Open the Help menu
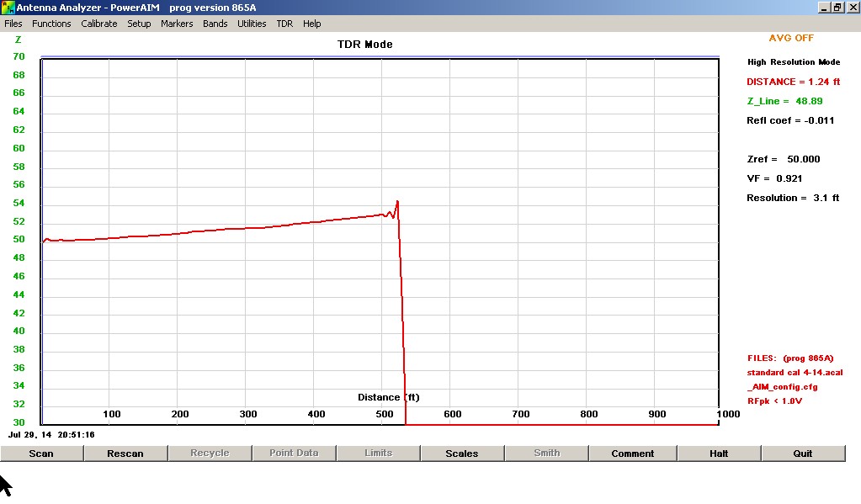 pos(311,24)
